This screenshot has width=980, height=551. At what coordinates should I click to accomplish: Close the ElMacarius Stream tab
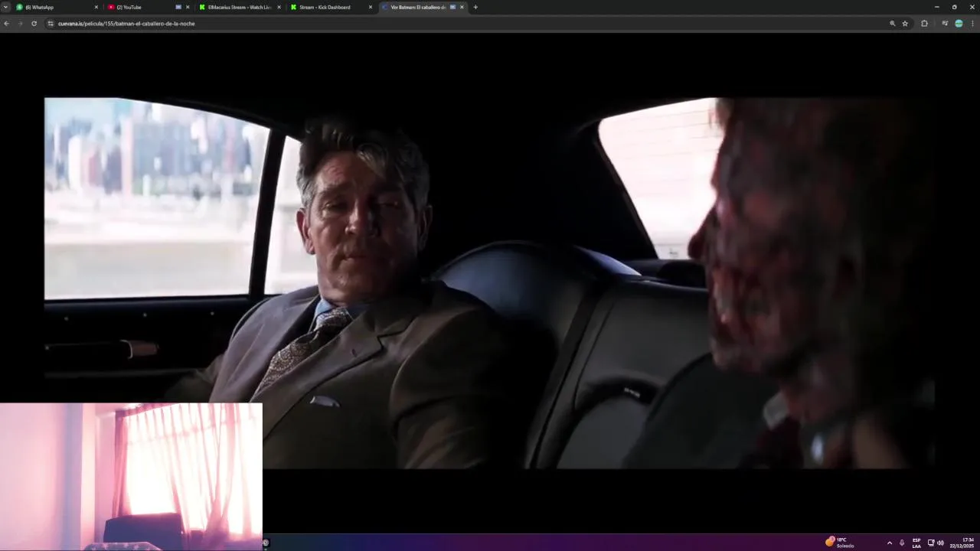pos(279,7)
